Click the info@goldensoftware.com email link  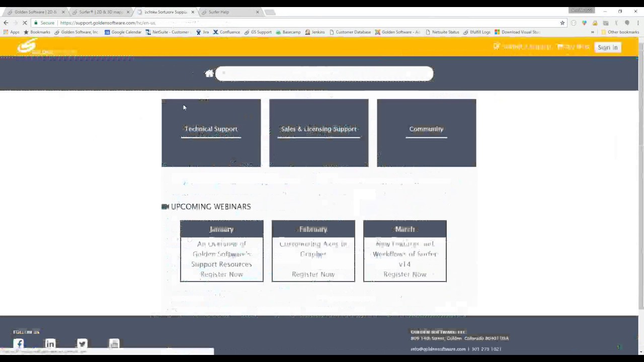438,349
